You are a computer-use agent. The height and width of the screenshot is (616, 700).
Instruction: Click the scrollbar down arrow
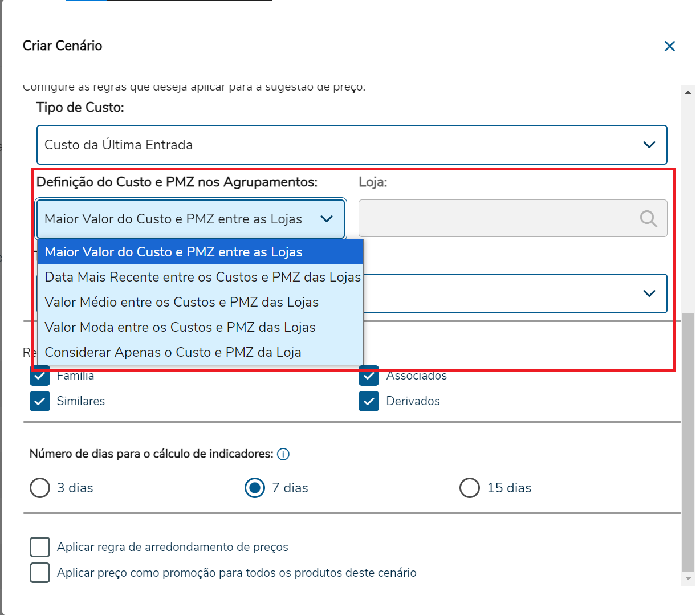(x=688, y=578)
